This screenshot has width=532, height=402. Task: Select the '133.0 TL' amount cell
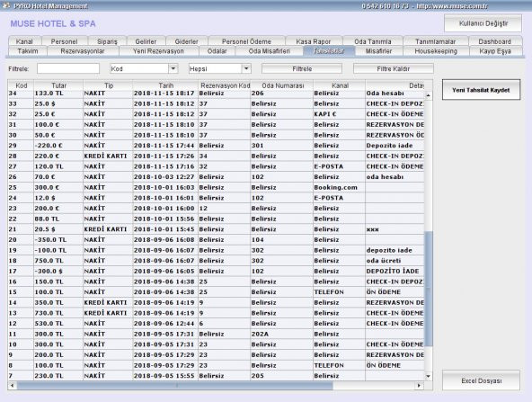[x=58, y=93]
